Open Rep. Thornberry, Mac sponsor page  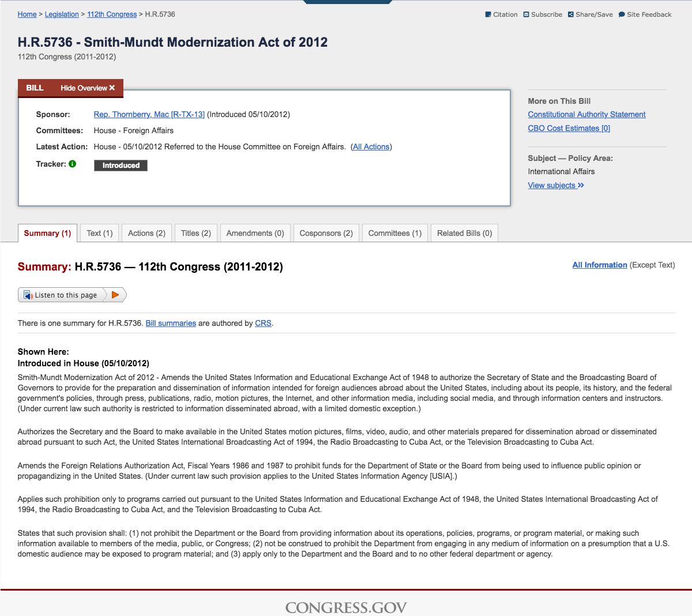[x=149, y=114]
